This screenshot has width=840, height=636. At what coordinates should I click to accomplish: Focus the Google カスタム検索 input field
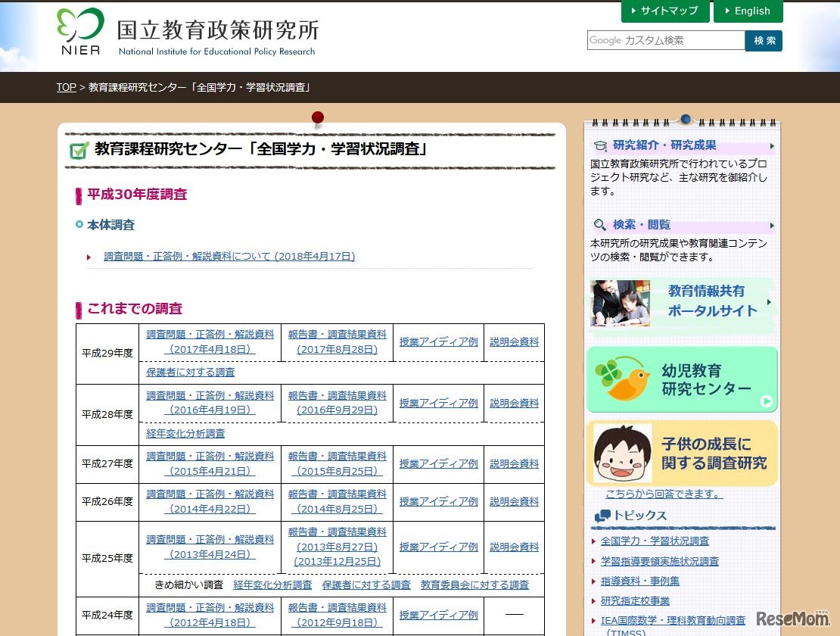(666, 41)
